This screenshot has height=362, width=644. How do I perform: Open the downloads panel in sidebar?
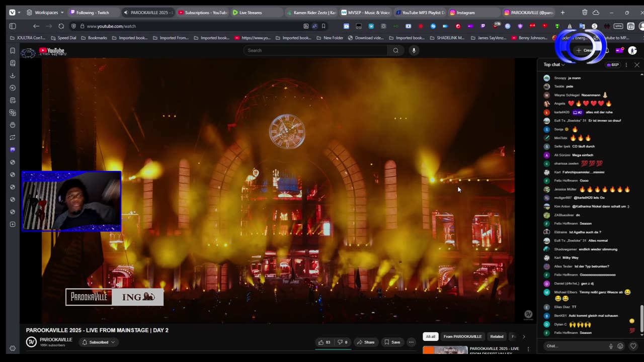point(13,75)
